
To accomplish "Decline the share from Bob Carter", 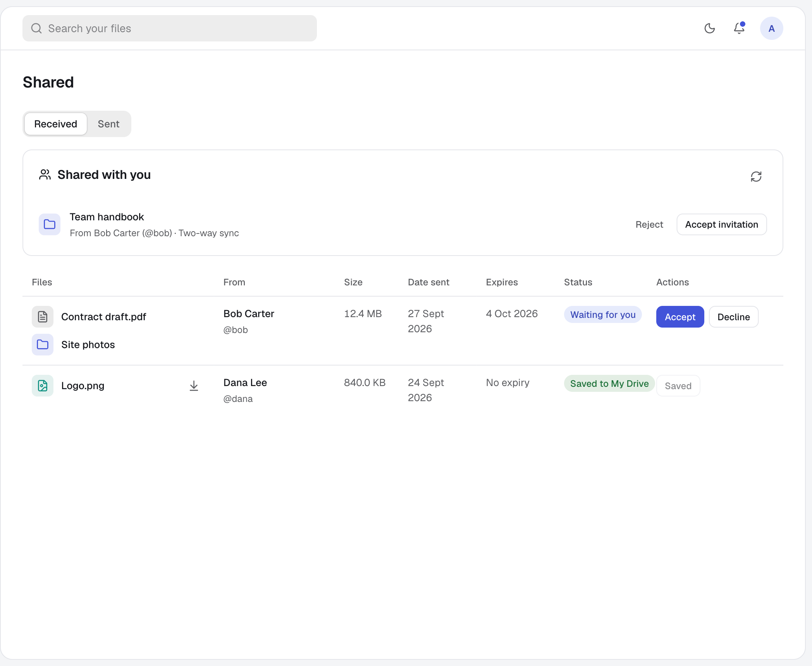I will [x=733, y=317].
